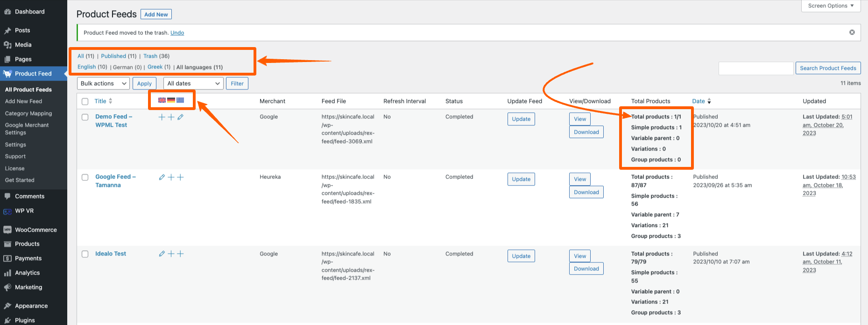Open the Idealo Test feed title
Image resolution: width=868 pixels, height=325 pixels.
111,254
